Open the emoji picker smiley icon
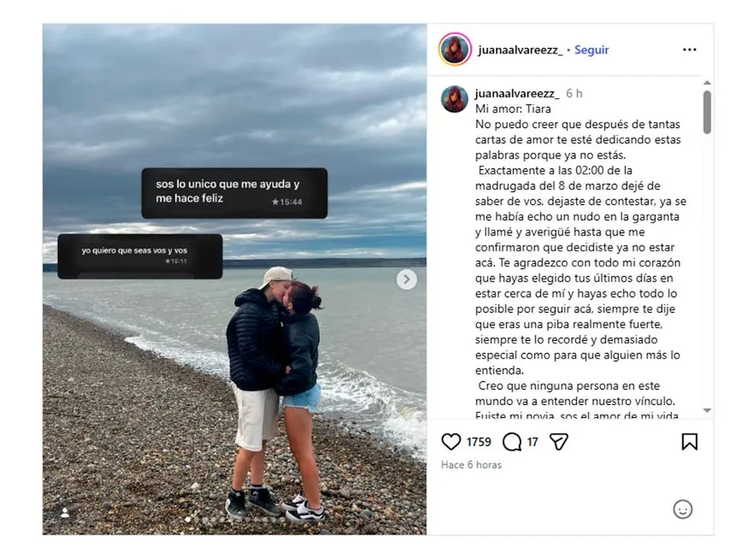The width and height of the screenshot is (756, 552). (682, 509)
